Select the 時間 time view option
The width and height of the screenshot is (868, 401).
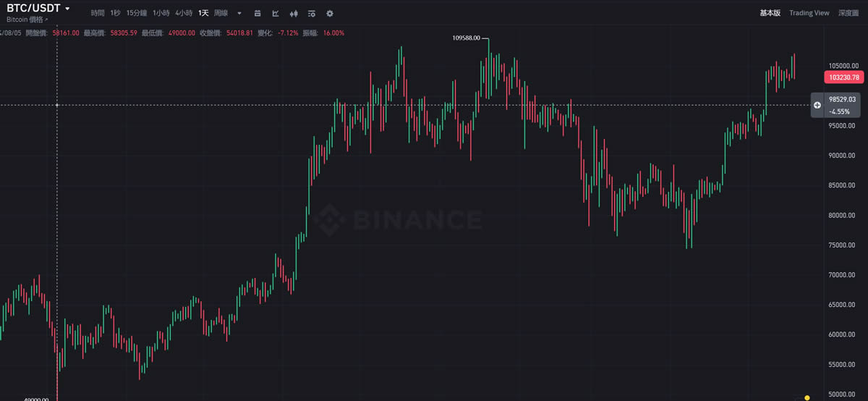coord(97,13)
